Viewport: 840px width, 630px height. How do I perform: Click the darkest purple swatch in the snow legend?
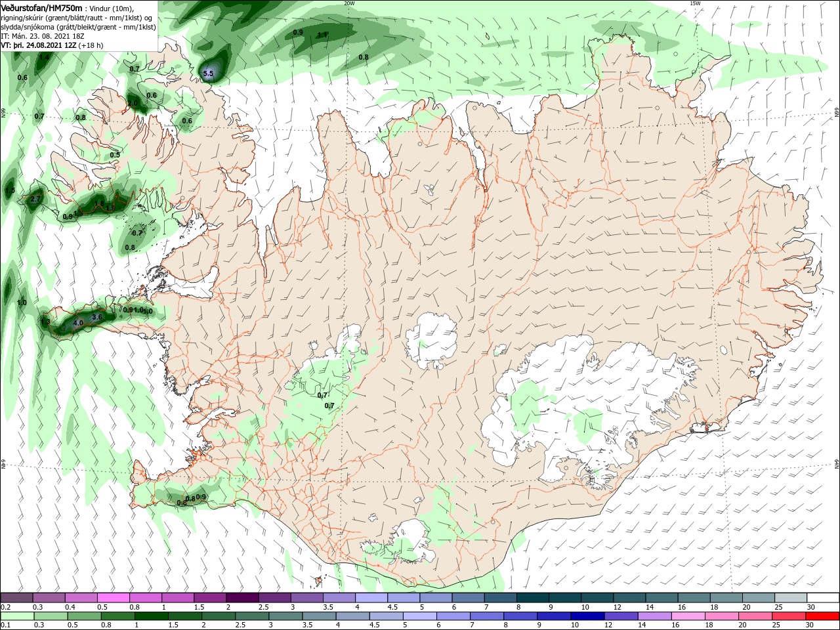[x=242, y=598]
